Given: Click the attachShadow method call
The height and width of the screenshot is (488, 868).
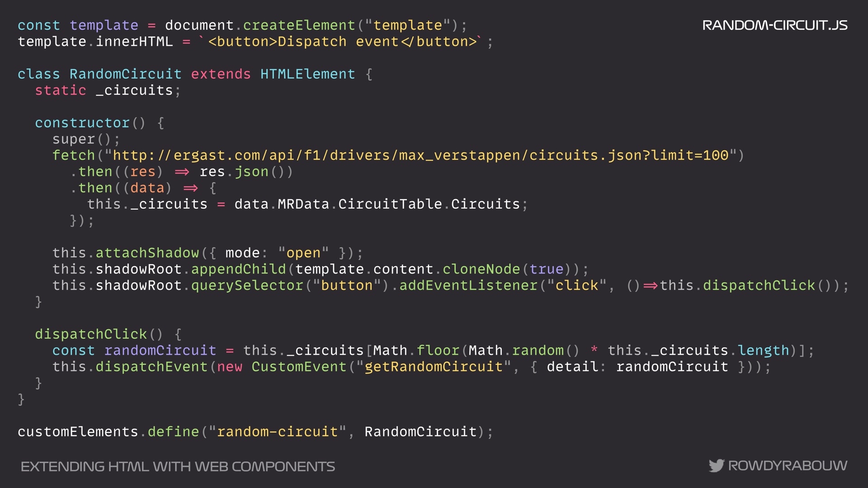Looking at the screenshot, I should 147,253.
